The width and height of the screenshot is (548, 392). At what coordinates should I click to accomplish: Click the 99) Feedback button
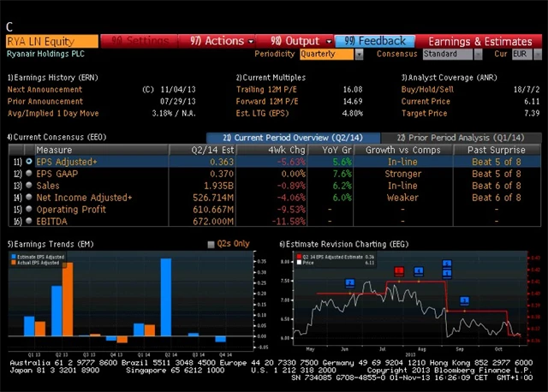pyautogui.click(x=375, y=41)
